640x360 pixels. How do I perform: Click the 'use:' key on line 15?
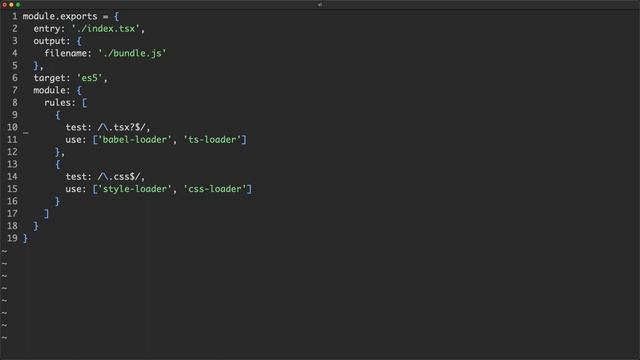point(76,189)
